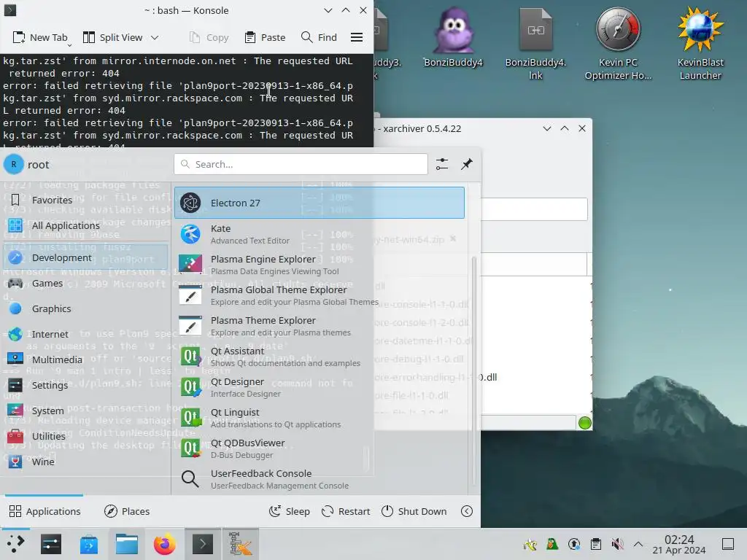Open BonziBuddy4 desktop icon
This screenshot has width=747, height=560.
pyautogui.click(x=453, y=38)
